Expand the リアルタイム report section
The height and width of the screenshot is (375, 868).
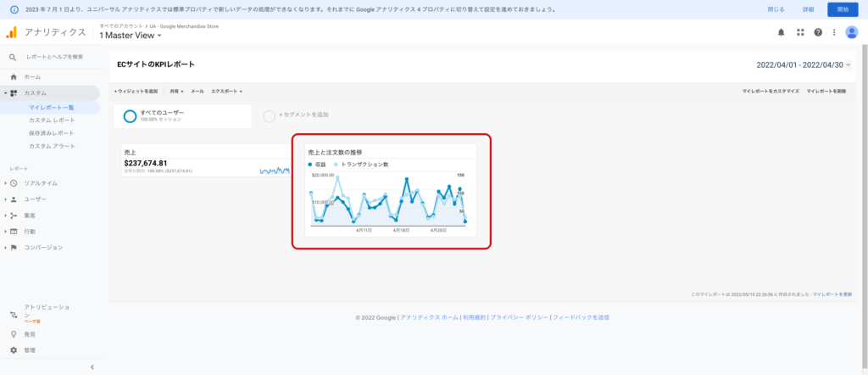coord(6,183)
